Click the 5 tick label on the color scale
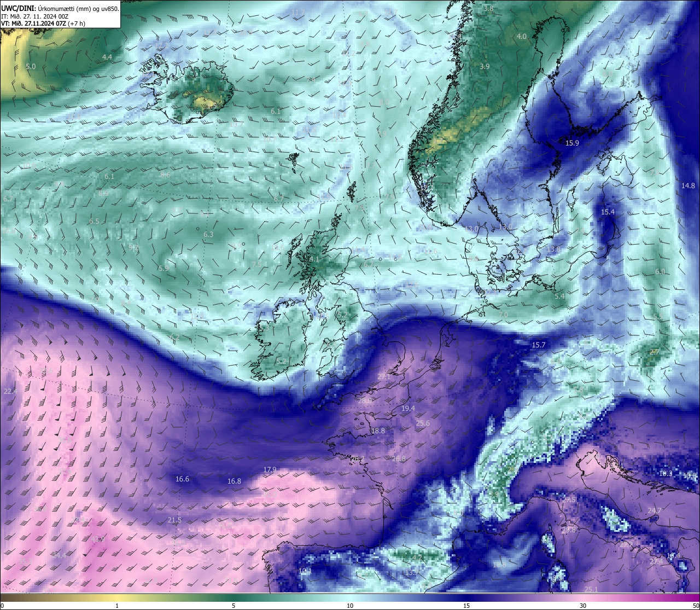Viewport: 700px width, 610px height. point(234,606)
